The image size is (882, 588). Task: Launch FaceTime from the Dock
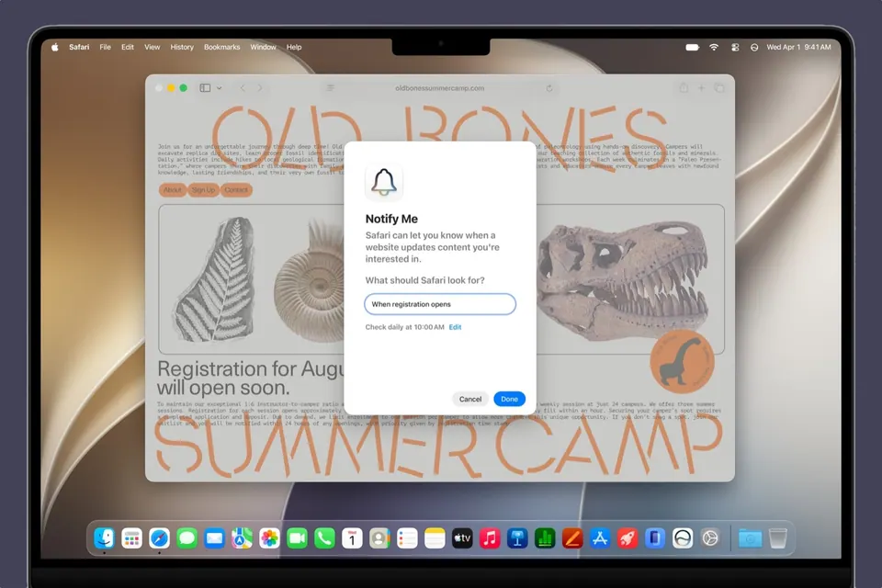[x=297, y=538]
